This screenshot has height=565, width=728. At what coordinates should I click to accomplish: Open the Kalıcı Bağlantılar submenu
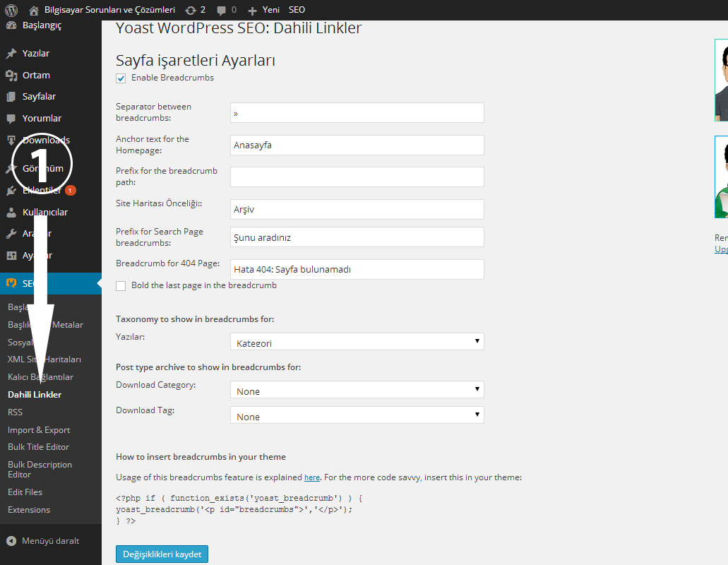click(40, 377)
